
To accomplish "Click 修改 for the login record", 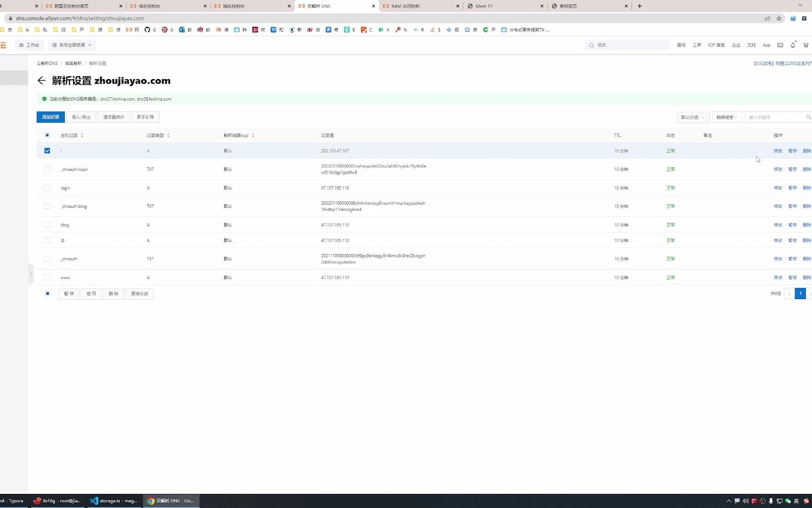I will pyautogui.click(x=778, y=188).
